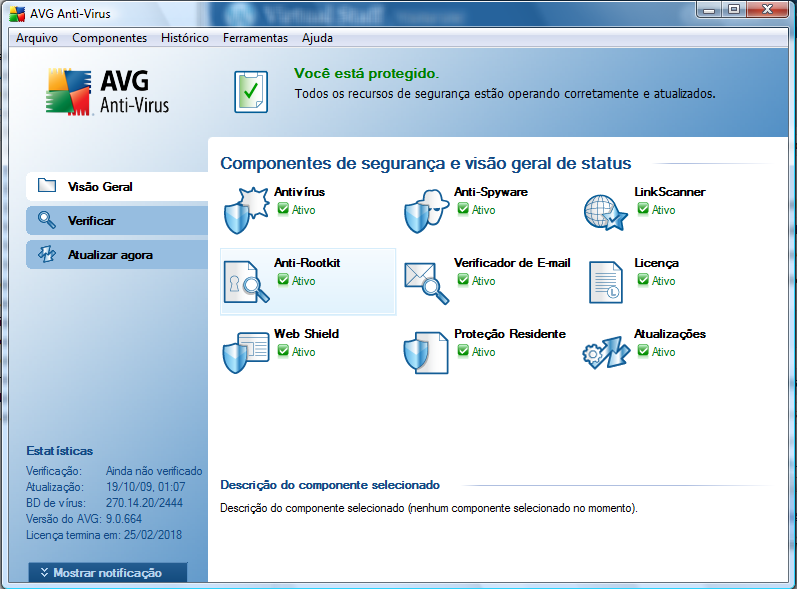Click the Atualizar agora update icon

pyautogui.click(x=47, y=254)
